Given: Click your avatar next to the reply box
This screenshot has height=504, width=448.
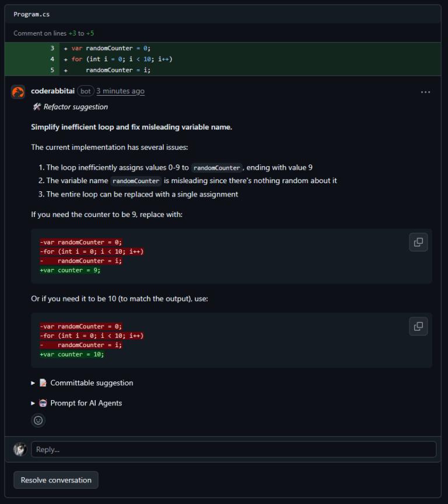Looking at the screenshot, I should (x=19, y=449).
